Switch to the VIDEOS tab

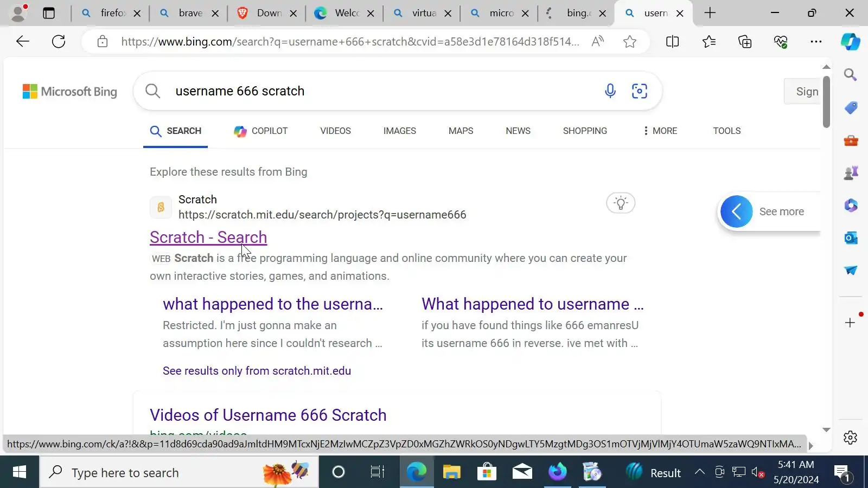point(335,131)
